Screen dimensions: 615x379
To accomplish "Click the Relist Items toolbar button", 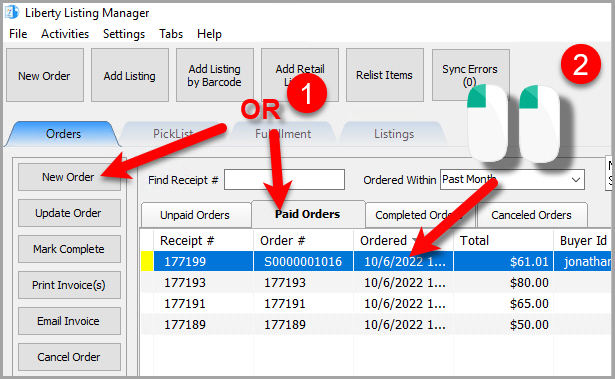I will 385,75.
